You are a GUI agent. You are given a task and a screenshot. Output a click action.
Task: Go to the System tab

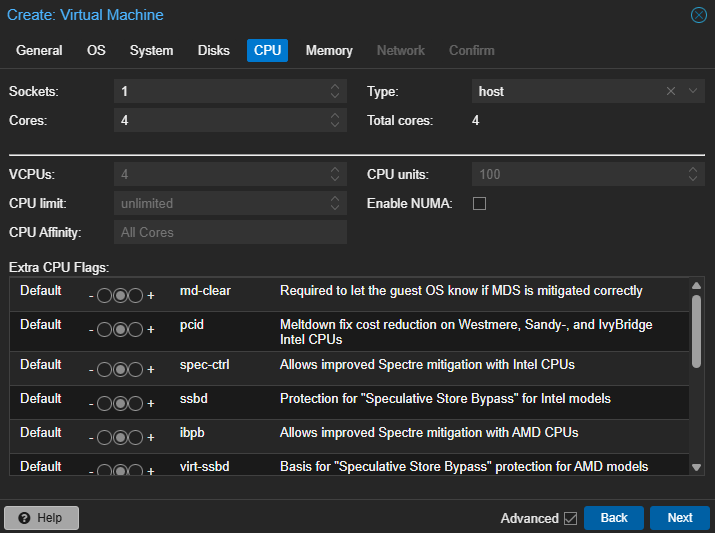pyautogui.click(x=151, y=51)
